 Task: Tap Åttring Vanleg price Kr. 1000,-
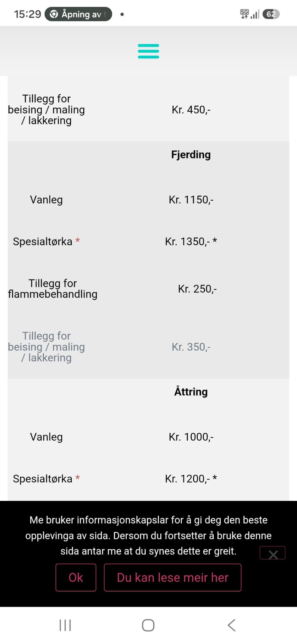[191, 437]
